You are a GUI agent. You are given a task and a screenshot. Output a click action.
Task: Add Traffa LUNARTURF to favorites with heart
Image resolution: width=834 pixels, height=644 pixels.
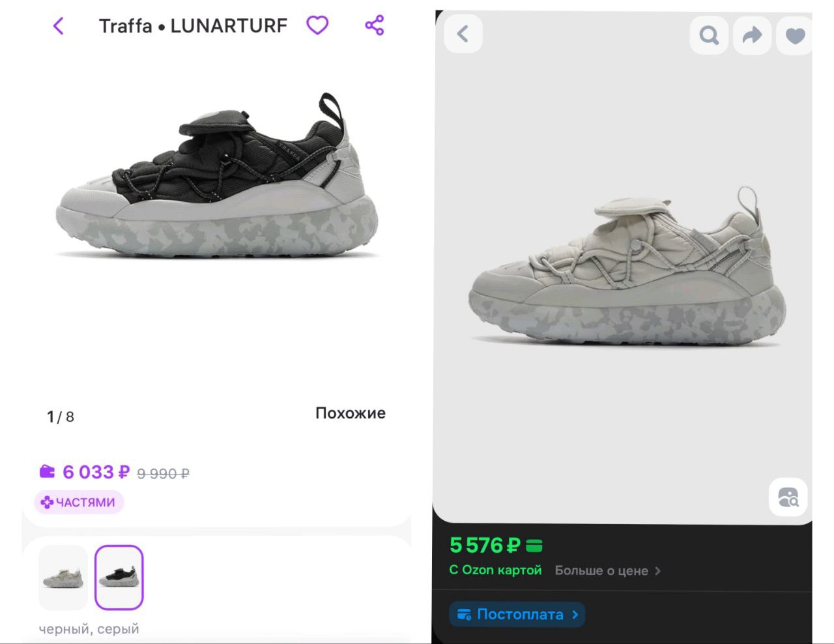[317, 25]
